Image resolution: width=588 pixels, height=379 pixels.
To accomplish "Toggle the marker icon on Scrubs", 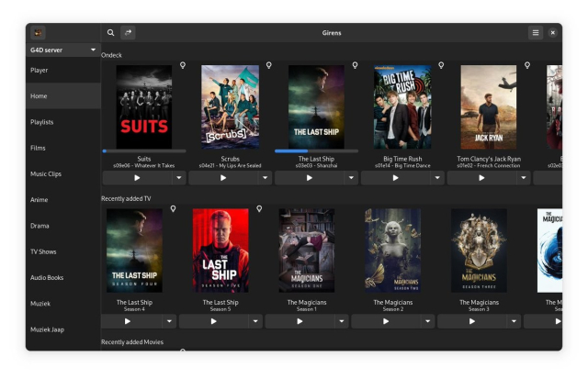I will click(x=269, y=65).
